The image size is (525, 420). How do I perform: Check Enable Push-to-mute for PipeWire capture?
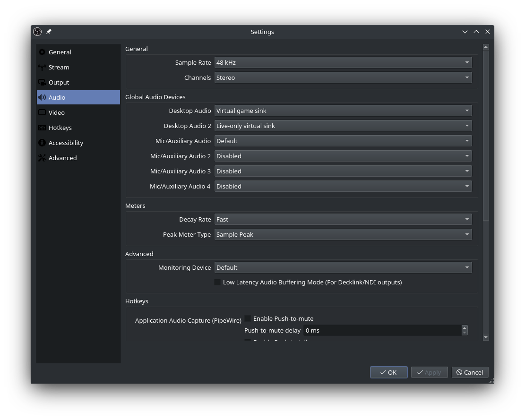click(248, 318)
